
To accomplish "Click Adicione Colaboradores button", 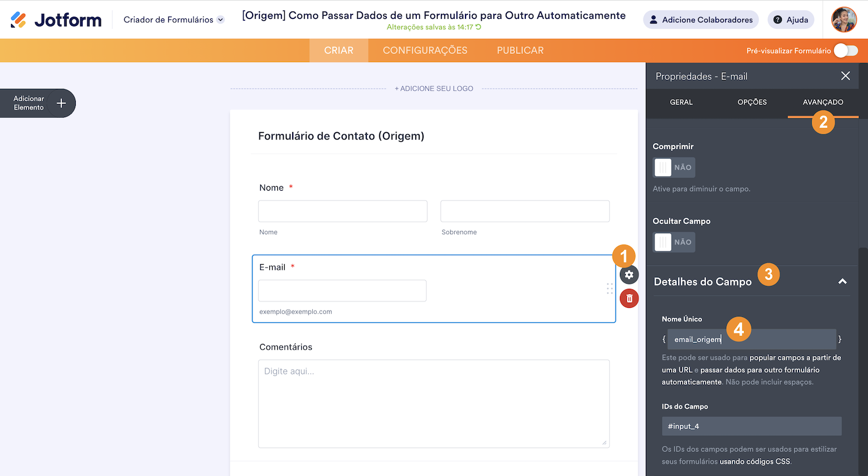I will 700,20.
